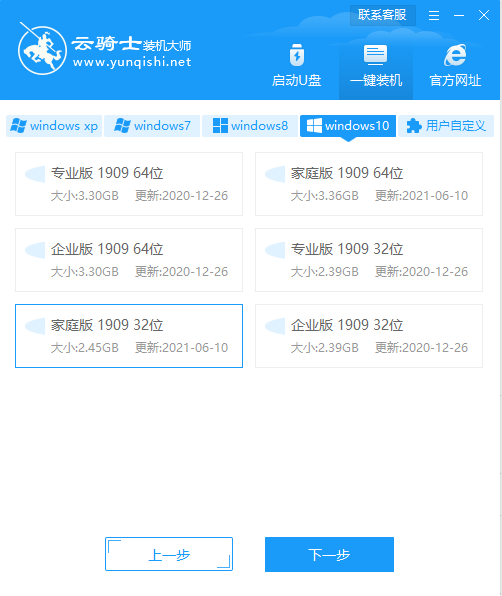The height and width of the screenshot is (596, 502).
Task: Click the 大小:3.36GB size text
Action: point(325,196)
